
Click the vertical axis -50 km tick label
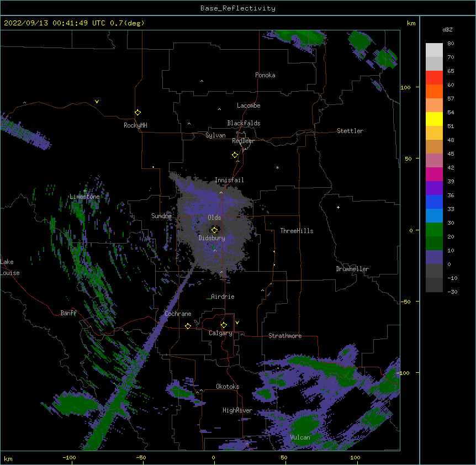click(405, 302)
